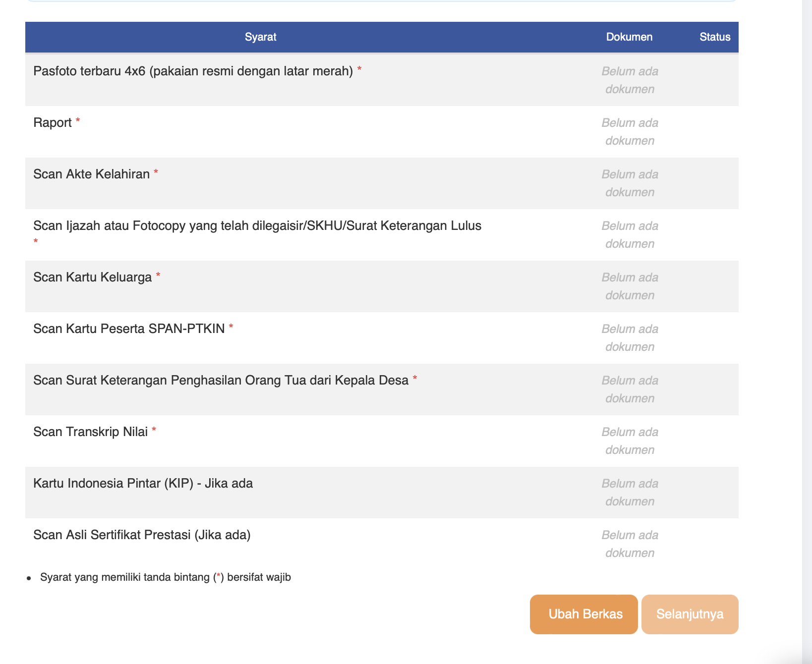Select the Scan Ijazah atau Fotocopy row
Image resolution: width=812 pixels, height=664 pixels.
pos(257,225)
